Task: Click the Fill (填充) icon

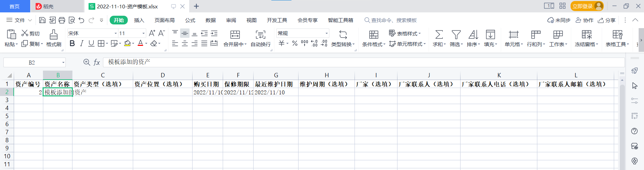Action: click(x=490, y=34)
